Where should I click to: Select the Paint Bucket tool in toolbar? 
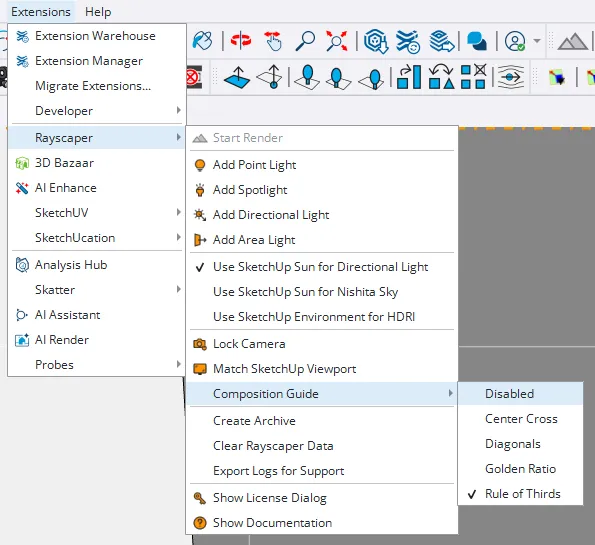click(x=202, y=41)
